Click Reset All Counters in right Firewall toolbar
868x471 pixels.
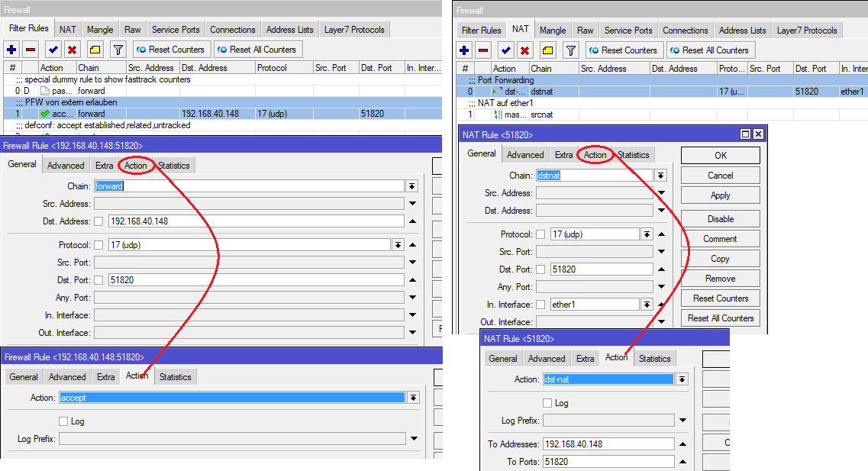click(711, 50)
